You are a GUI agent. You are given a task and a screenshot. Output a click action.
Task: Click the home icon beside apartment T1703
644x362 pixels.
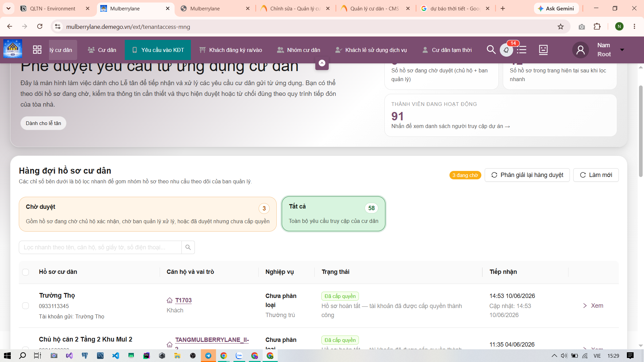click(170, 300)
